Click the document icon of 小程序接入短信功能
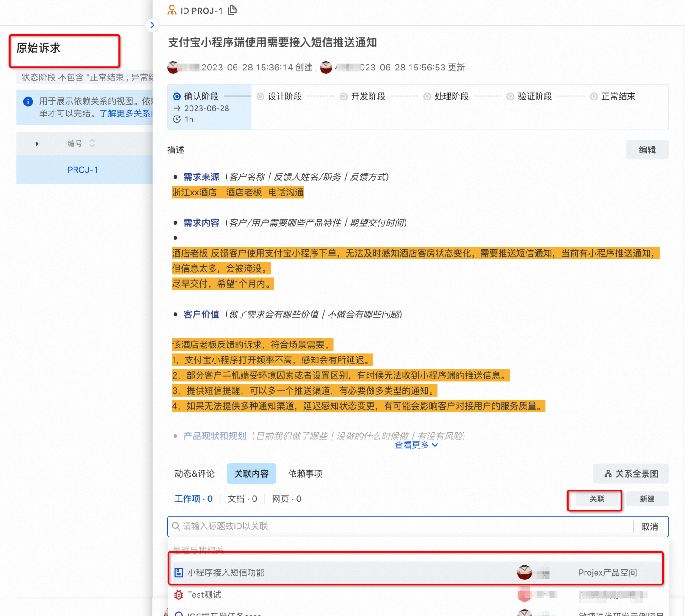Viewport: 685px width, 616px height. 179,573
